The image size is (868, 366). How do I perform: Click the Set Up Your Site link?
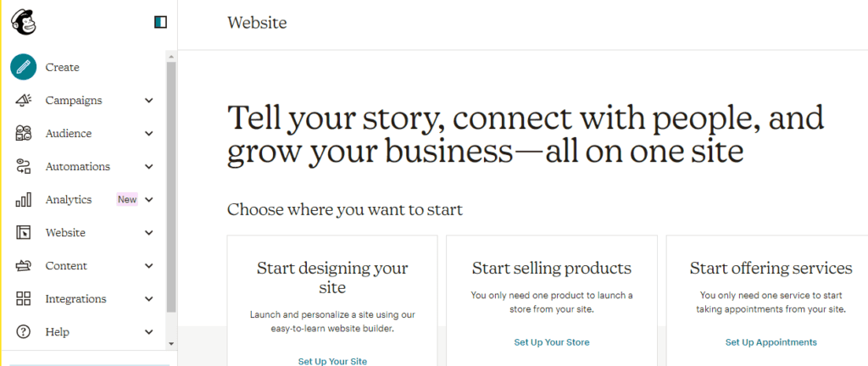(x=332, y=361)
